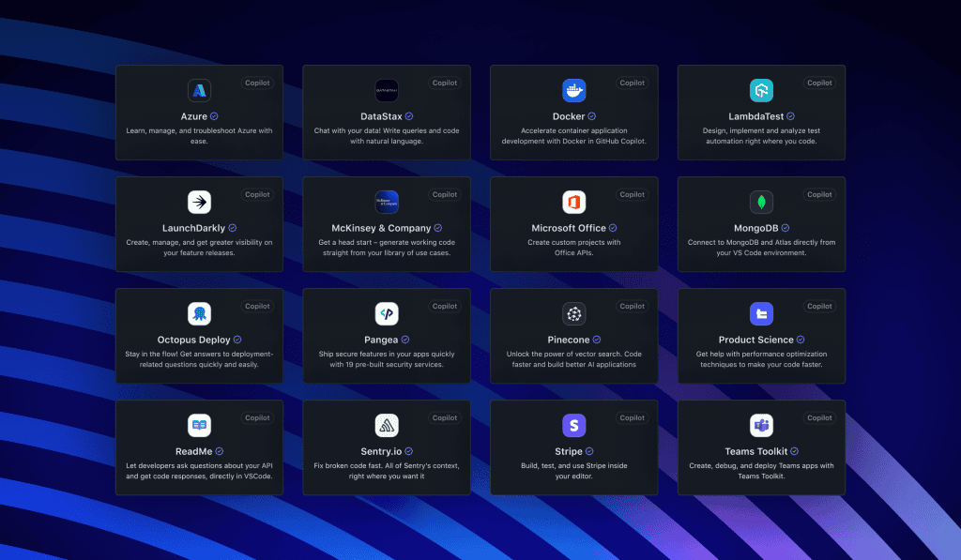
Task: Click the Copilot badge on the Azure card
Action: click(x=257, y=83)
